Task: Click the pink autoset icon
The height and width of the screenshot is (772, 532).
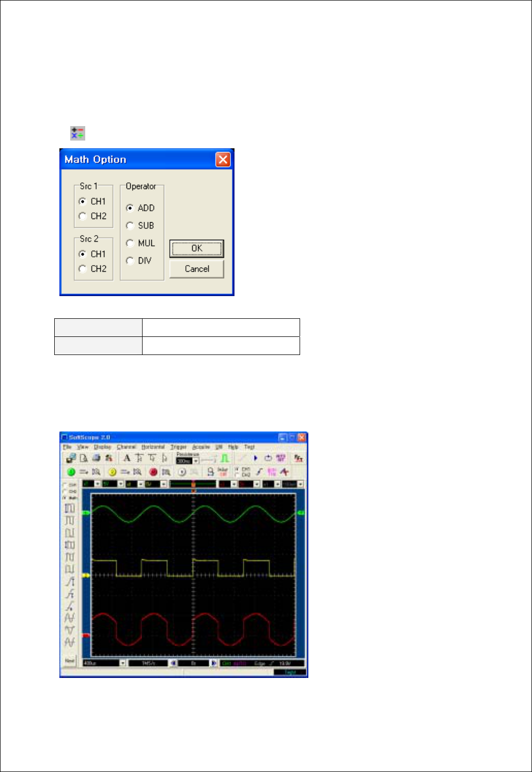Action: coord(280,458)
